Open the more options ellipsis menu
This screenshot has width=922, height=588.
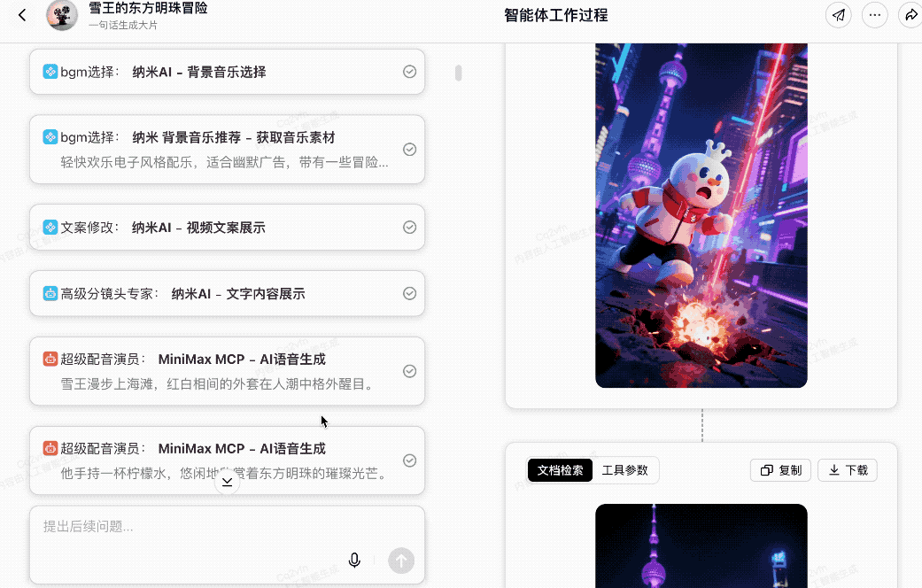(x=875, y=15)
